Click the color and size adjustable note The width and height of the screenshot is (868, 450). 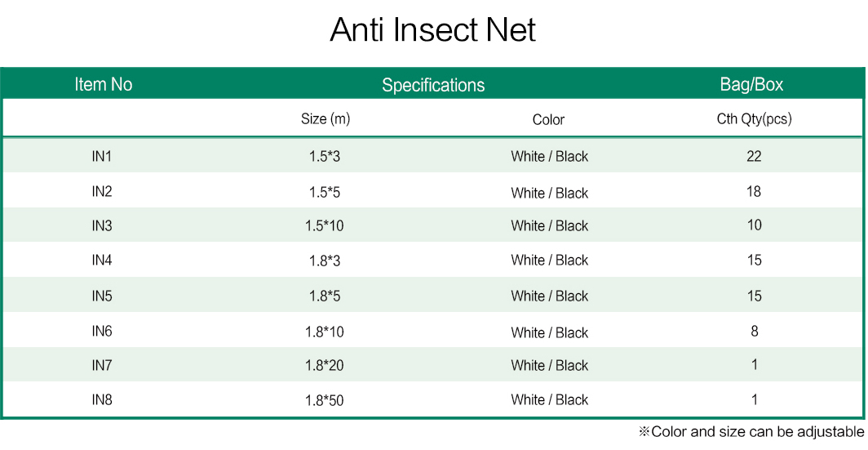pos(751,432)
